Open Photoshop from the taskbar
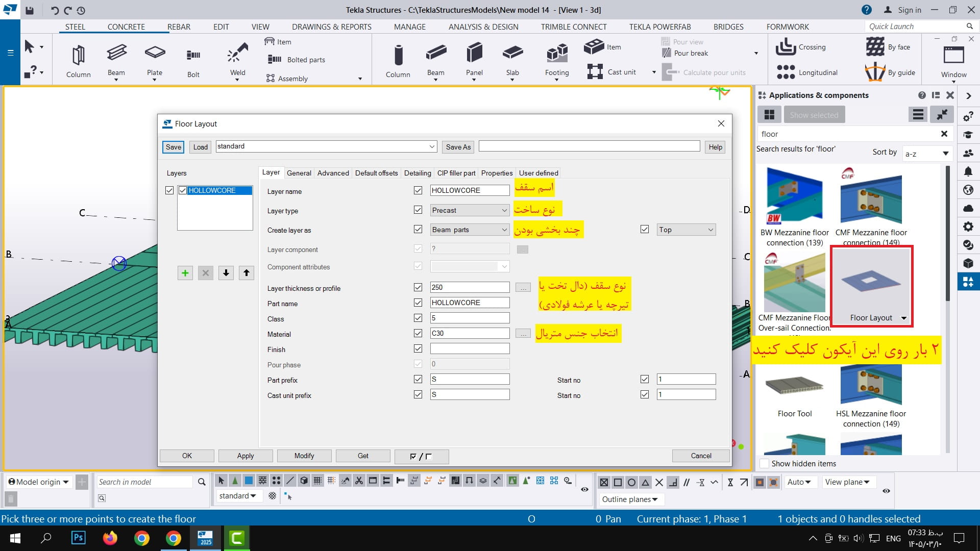This screenshot has width=980, height=551. 78,538
